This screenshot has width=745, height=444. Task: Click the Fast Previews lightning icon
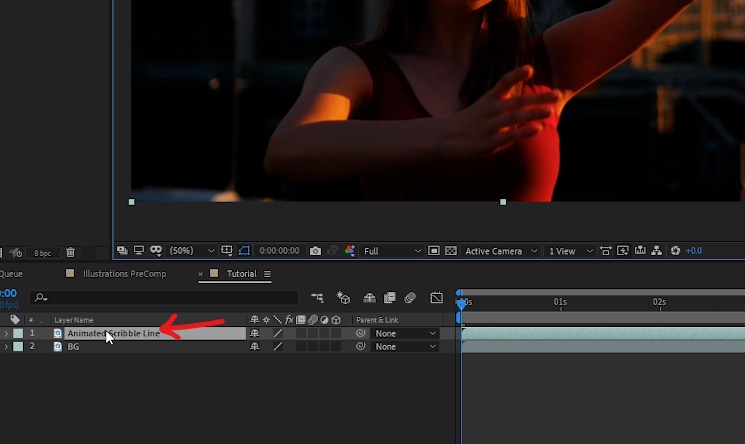coord(623,251)
